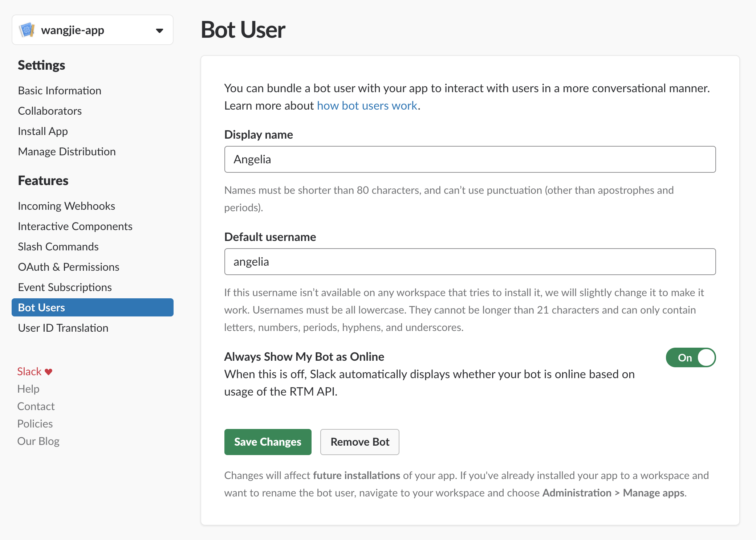
Task: Follow 'how bot users work' link
Action: pos(367,105)
